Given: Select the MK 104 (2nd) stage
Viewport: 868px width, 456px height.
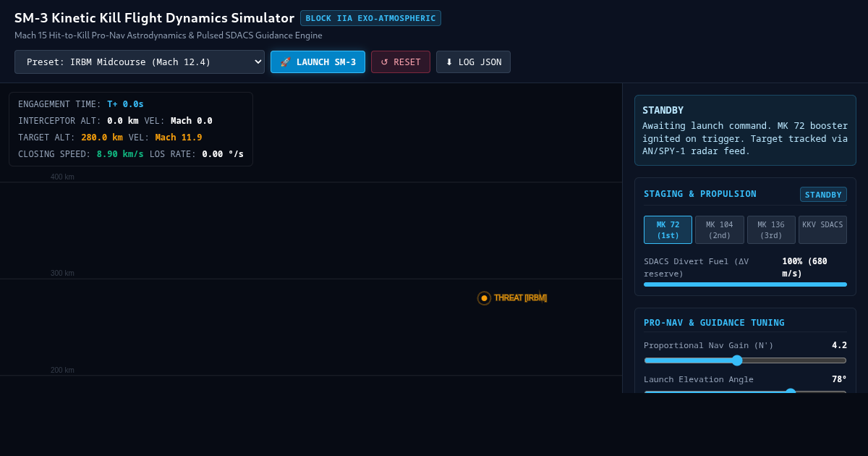Looking at the screenshot, I should [x=720, y=229].
